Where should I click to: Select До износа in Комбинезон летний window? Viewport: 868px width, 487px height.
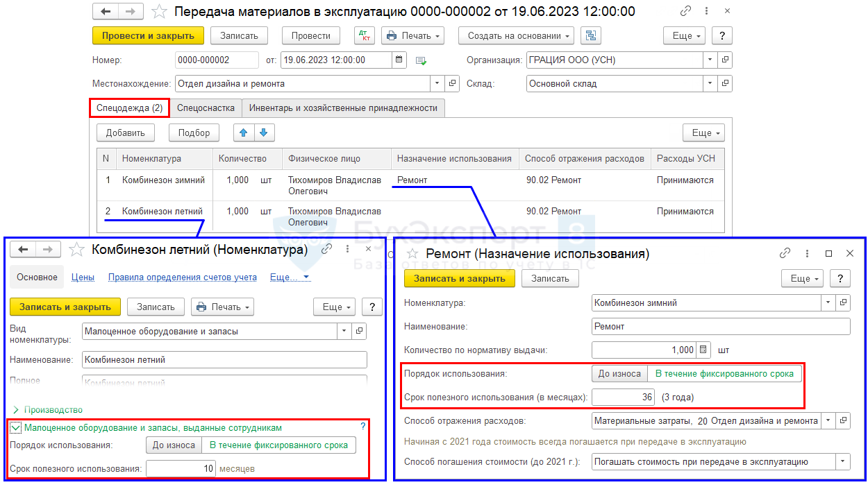[174, 445]
